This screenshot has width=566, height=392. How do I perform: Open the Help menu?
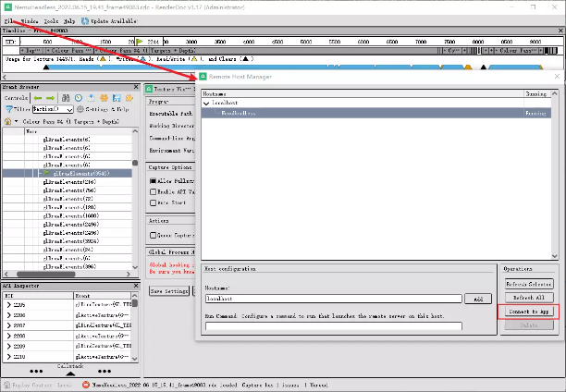click(69, 21)
